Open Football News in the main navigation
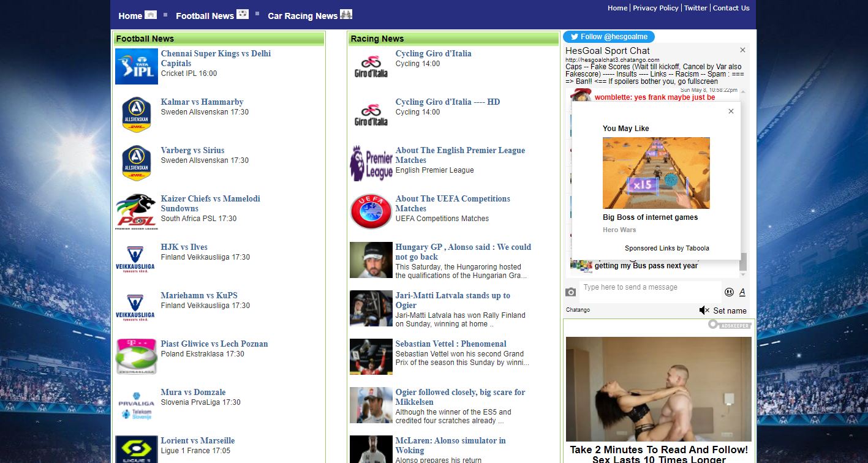868x463 pixels. [205, 16]
